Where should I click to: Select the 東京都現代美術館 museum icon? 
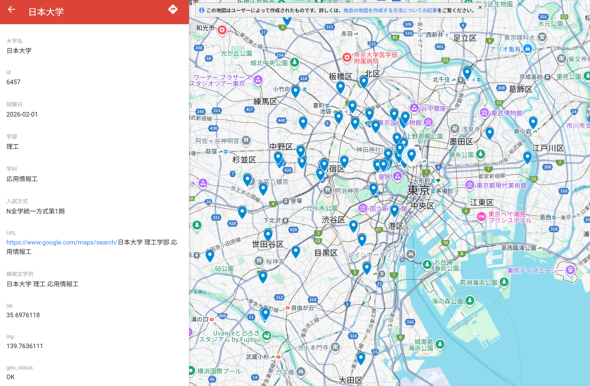click(469, 185)
